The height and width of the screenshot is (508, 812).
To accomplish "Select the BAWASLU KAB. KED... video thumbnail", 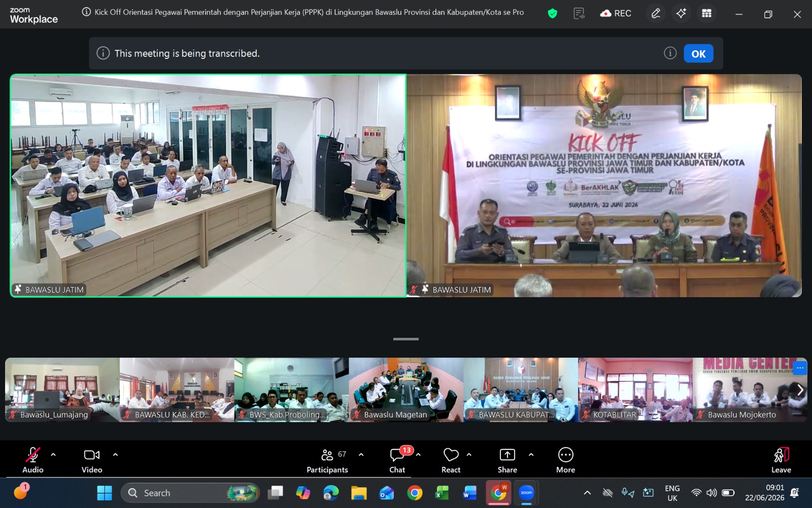I will (177, 390).
